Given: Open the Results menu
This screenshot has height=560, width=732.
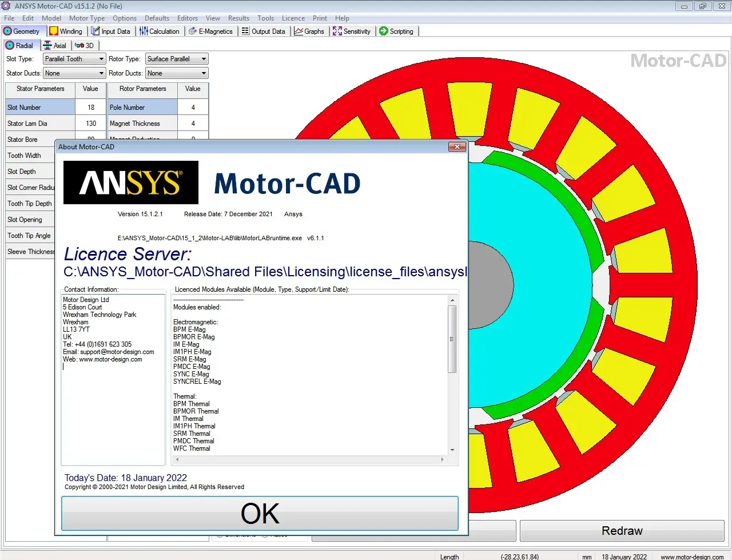Looking at the screenshot, I should (238, 18).
